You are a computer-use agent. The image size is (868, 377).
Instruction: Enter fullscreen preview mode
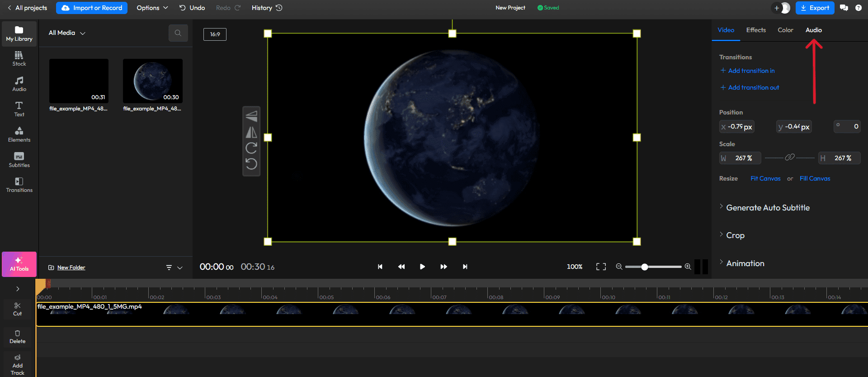[x=601, y=267]
